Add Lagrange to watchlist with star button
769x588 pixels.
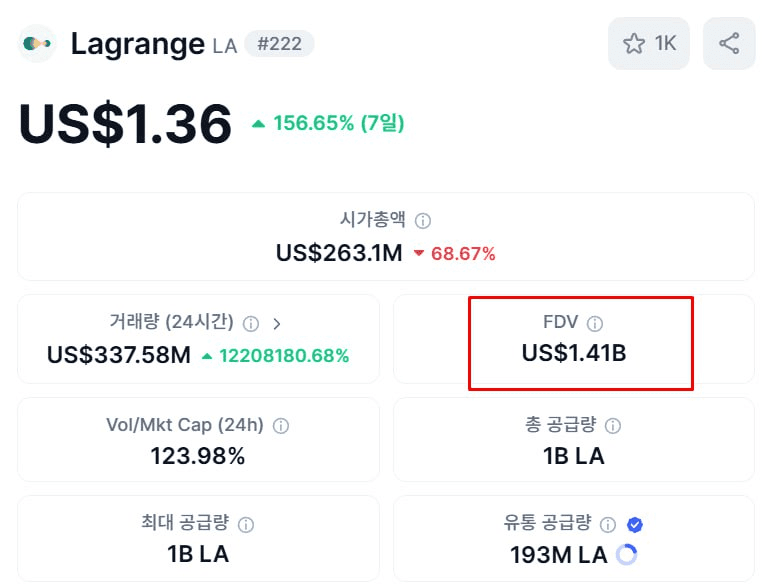(649, 44)
